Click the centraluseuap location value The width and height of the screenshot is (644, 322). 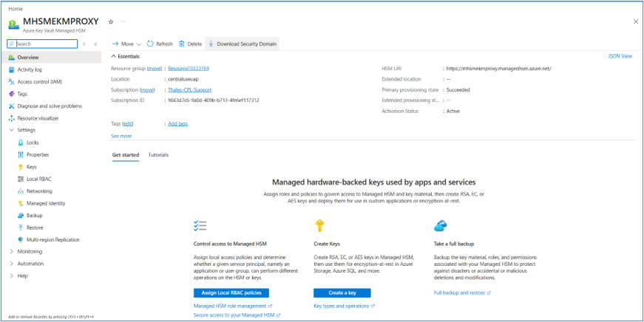click(183, 79)
